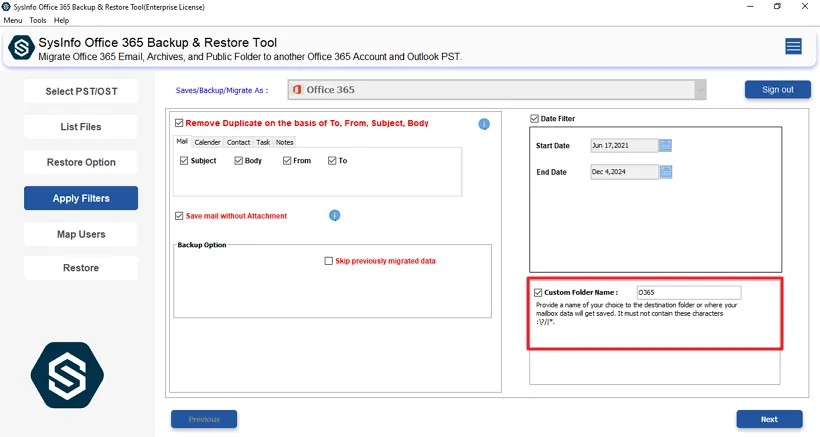Switch to the Calender tab
Viewport: 820px width, 437px height.
pos(207,142)
